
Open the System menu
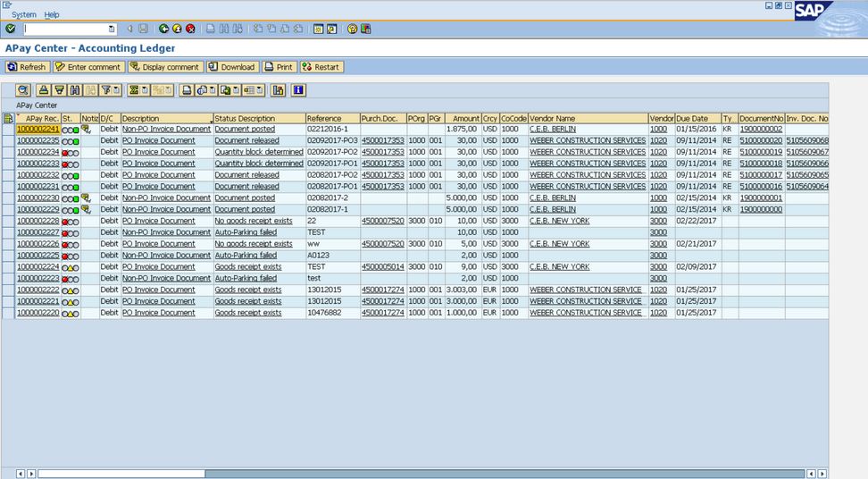pyautogui.click(x=24, y=14)
